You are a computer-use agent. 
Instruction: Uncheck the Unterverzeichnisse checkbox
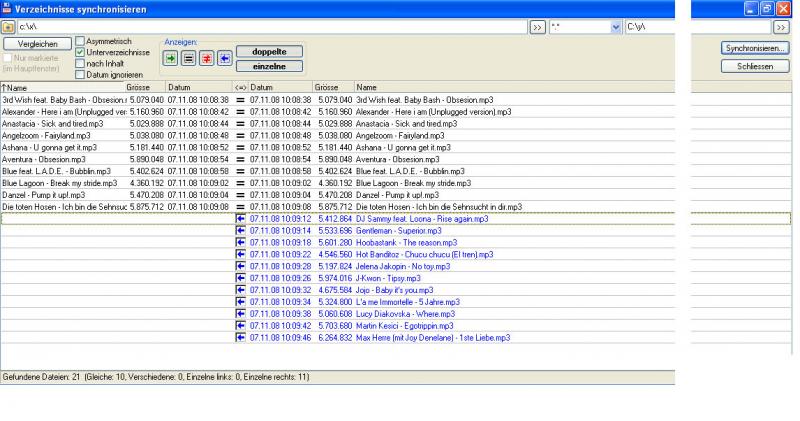pyautogui.click(x=80, y=52)
